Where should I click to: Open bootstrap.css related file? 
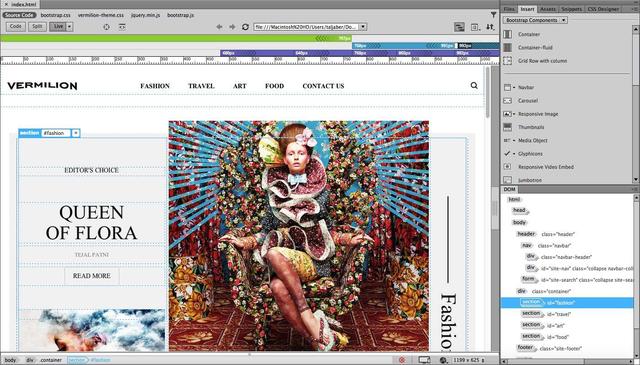click(x=56, y=15)
